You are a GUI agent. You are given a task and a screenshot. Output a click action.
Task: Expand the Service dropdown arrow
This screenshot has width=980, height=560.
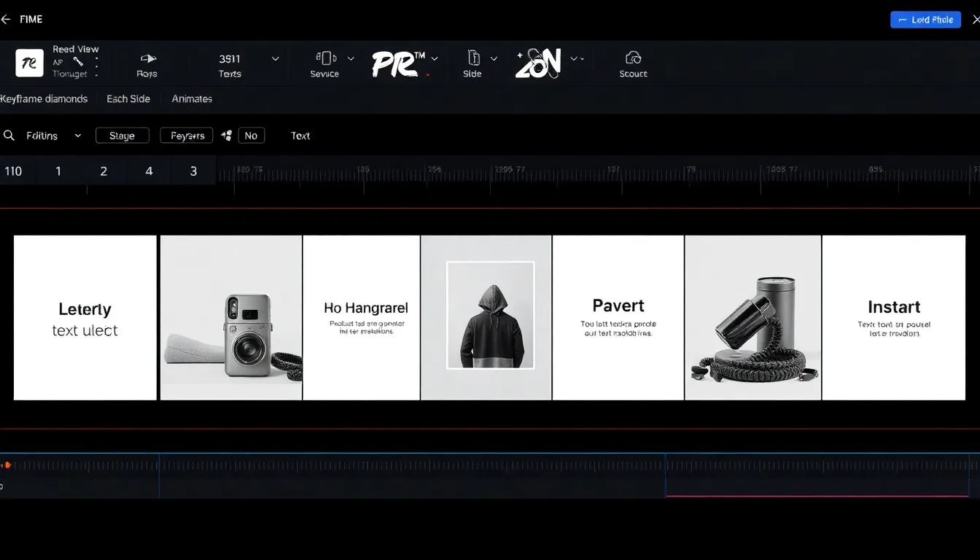point(351,58)
